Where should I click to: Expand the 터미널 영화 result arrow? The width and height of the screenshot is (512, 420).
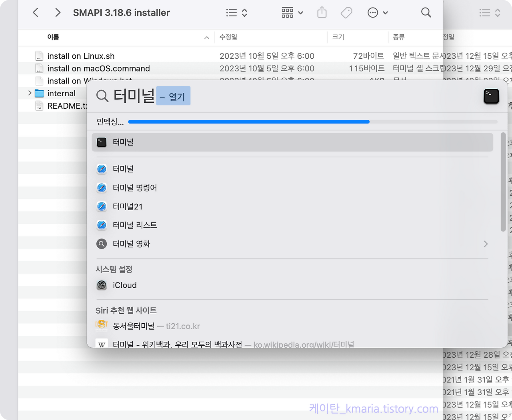[486, 244]
